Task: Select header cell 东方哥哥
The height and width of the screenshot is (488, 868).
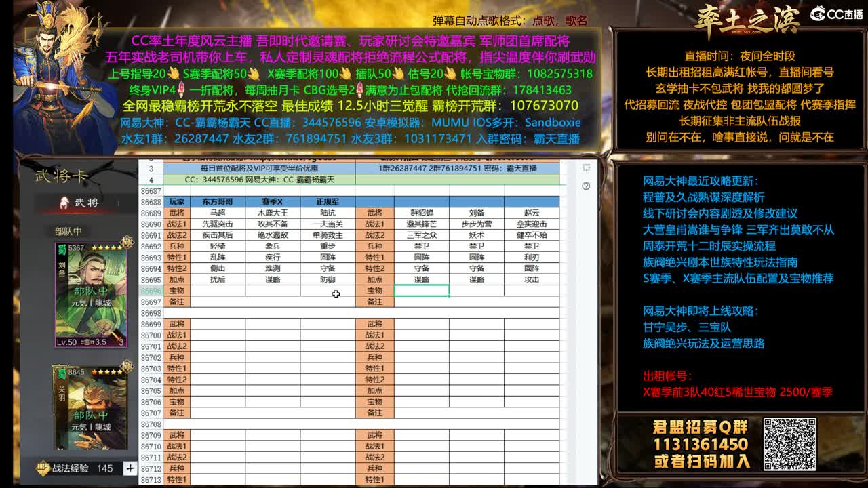Action: coord(218,202)
